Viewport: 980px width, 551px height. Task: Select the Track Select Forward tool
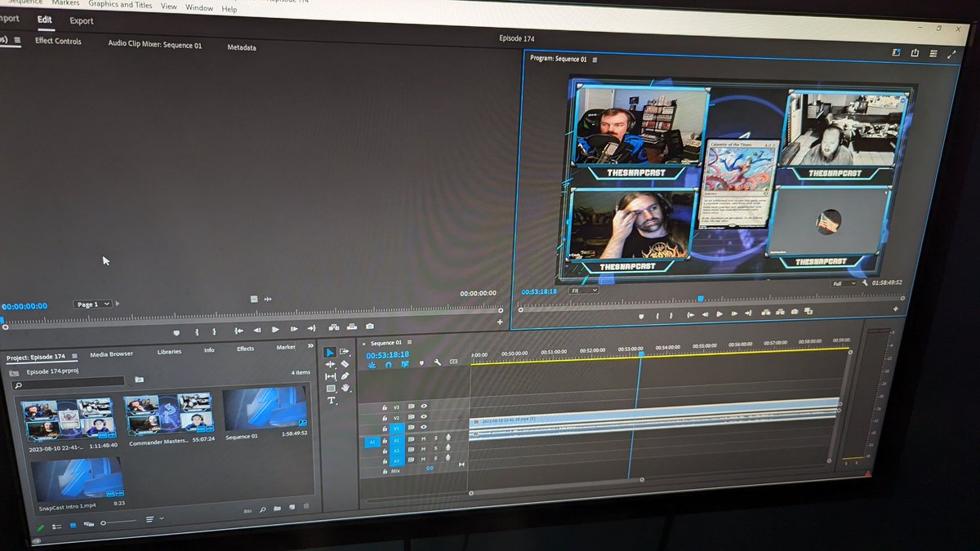[344, 352]
